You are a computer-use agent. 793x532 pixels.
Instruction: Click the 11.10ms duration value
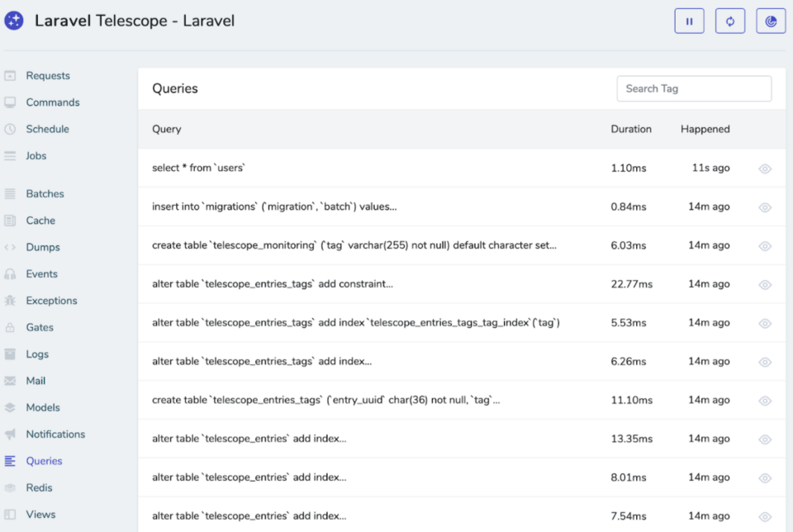point(631,400)
